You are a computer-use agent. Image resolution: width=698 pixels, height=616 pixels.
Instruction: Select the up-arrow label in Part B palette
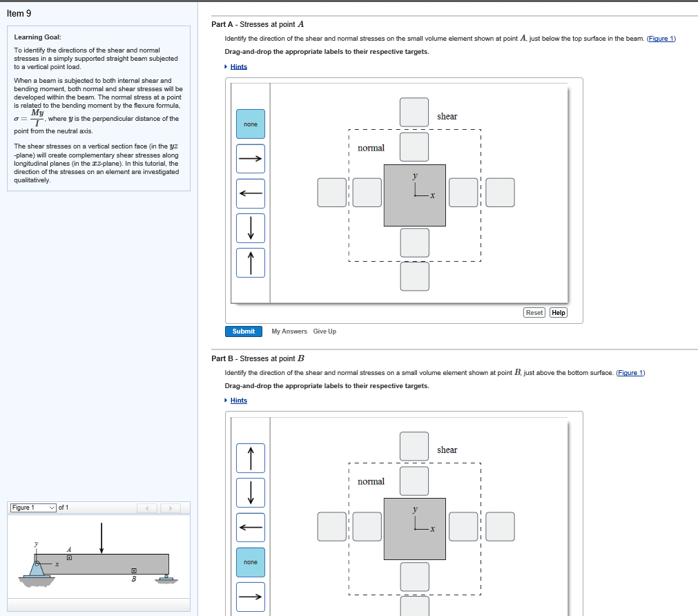pyautogui.click(x=250, y=458)
